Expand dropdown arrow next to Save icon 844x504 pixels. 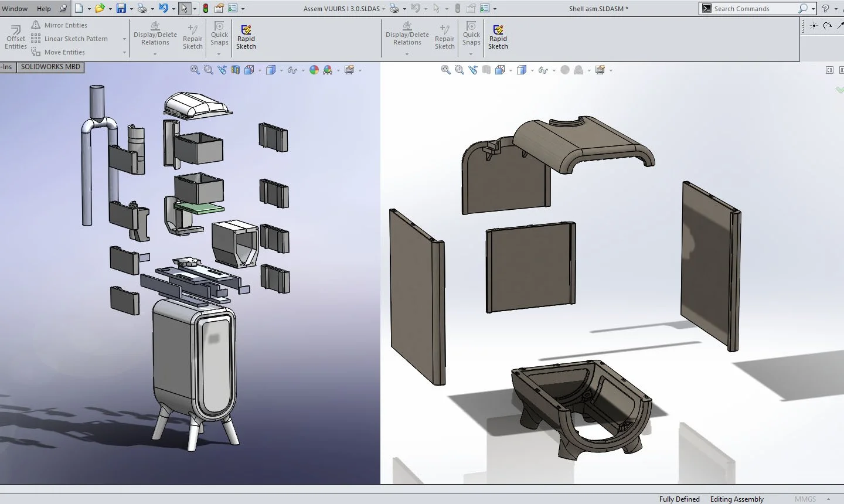pos(131,9)
